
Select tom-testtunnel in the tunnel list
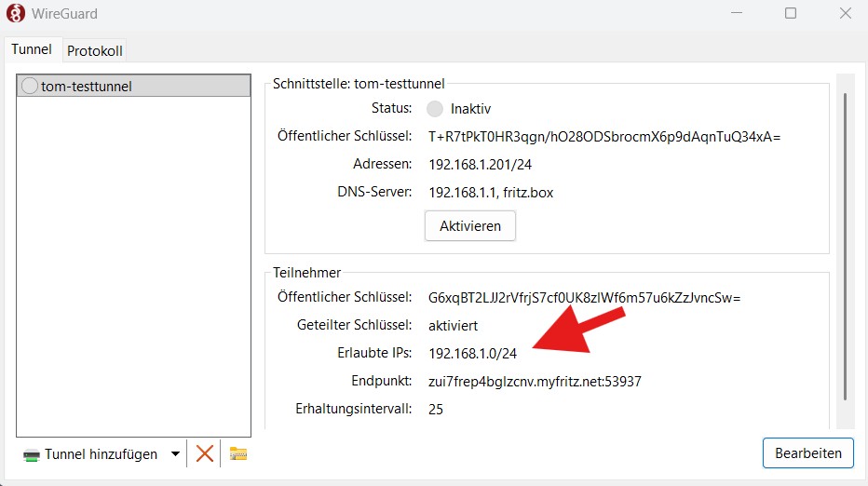[133, 86]
